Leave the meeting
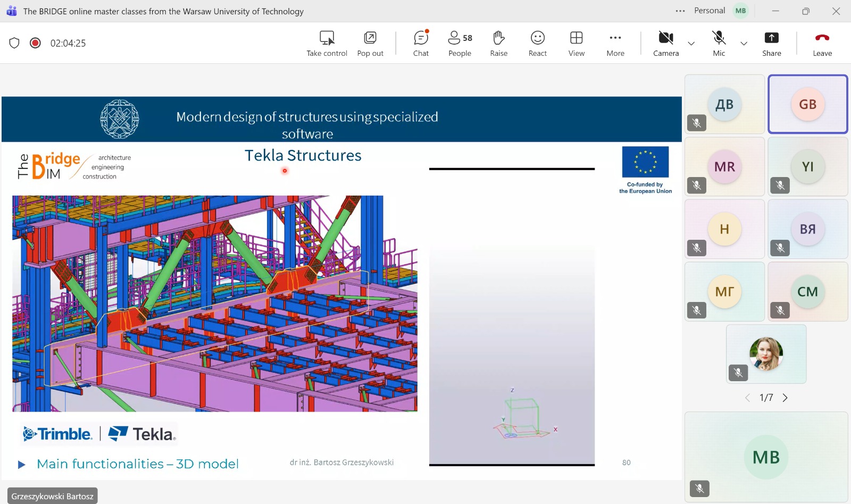Viewport: 851px width, 504px height. tap(822, 43)
